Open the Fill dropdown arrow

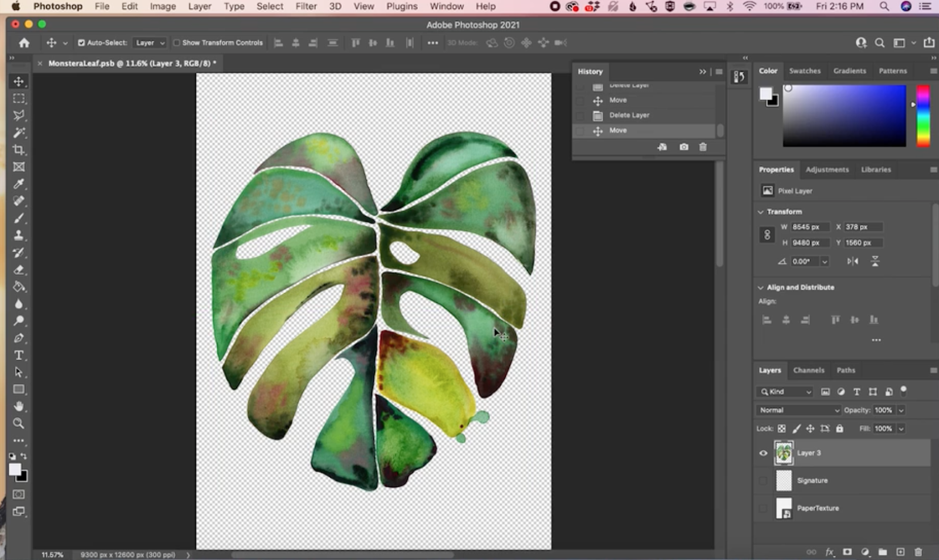pos(901,429)
